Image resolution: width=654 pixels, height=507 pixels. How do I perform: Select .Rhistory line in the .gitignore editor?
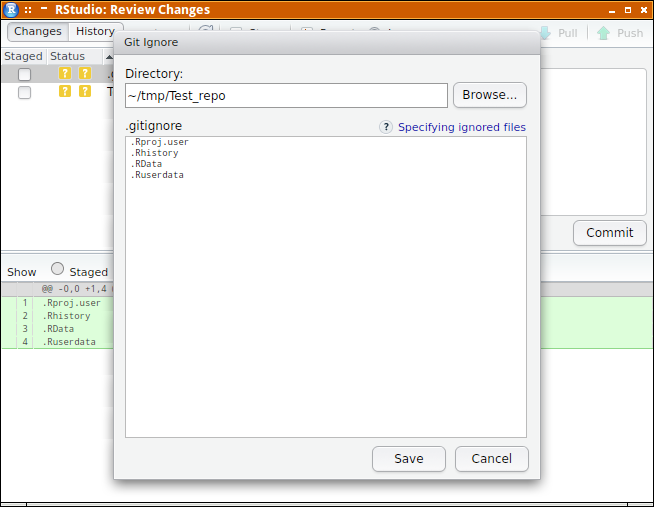tap(154, 153)
